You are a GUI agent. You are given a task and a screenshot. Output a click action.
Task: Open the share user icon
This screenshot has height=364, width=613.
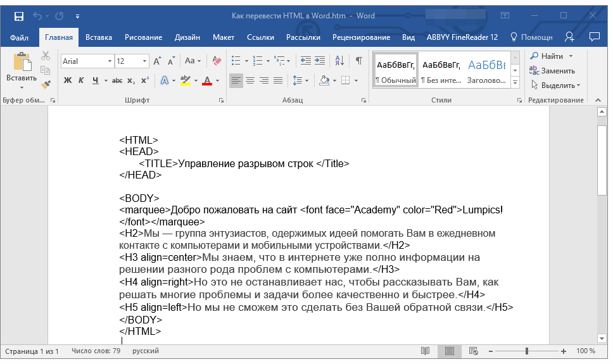pos(569,37)
